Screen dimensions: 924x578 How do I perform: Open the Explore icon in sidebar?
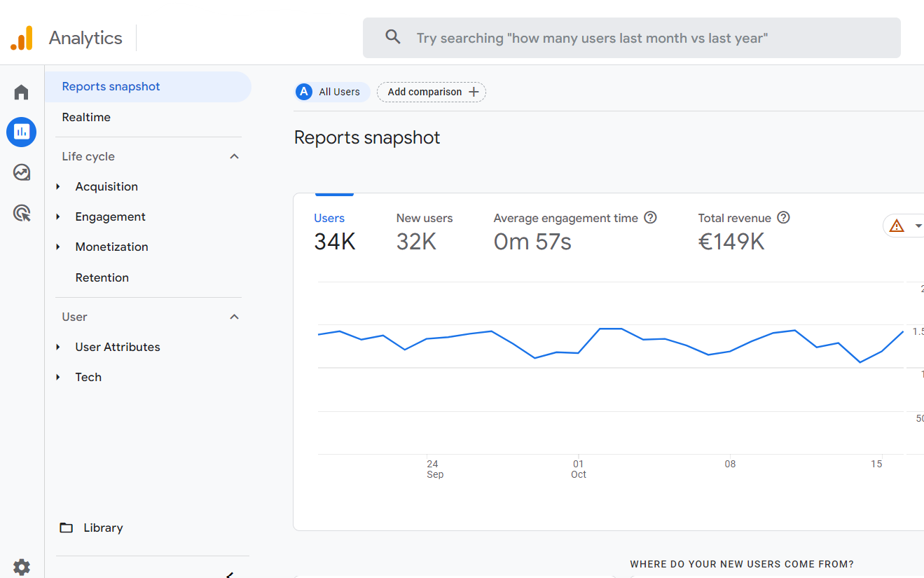click(22, 172)
